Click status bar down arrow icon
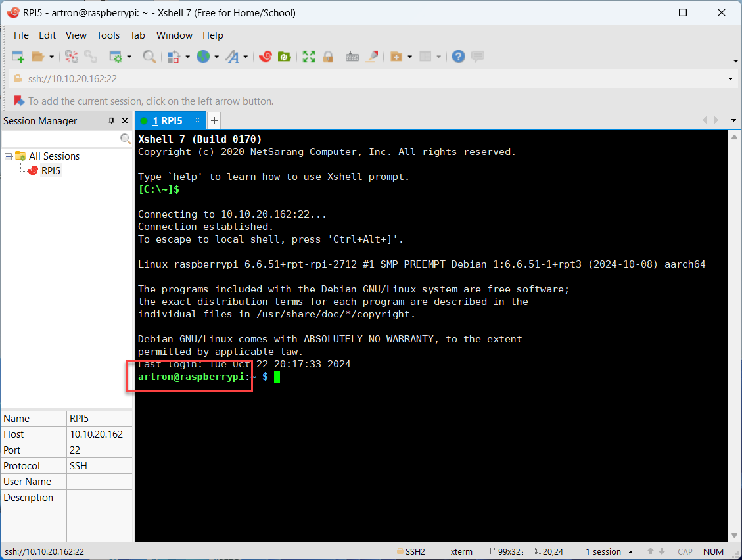This screenshot has width=742, height=560. tap(662, 551)
